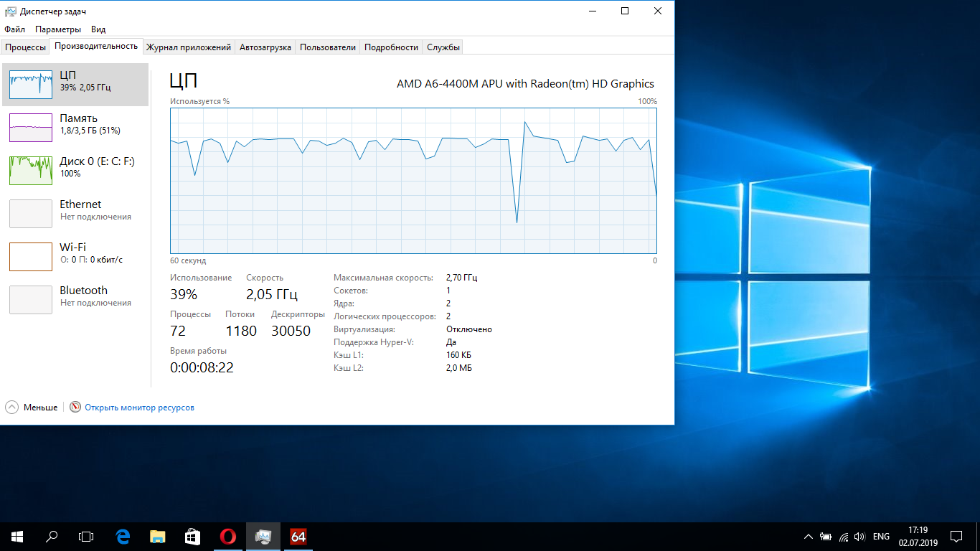Open the Вид menu

[x=98, y=29]
